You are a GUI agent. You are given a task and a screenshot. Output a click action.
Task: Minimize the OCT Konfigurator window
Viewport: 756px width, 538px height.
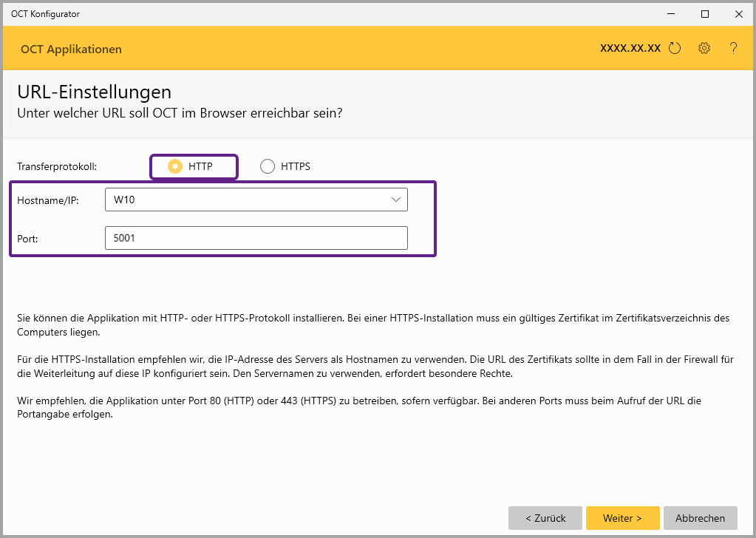click(671, 13)
